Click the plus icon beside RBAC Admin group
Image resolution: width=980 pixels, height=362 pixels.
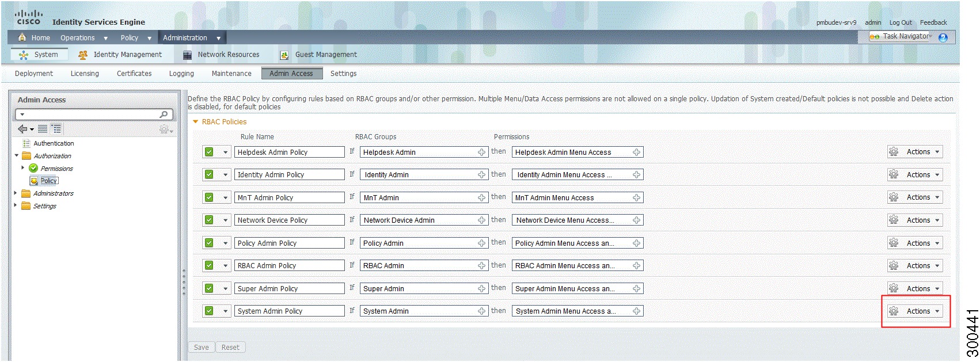point(482,266)
